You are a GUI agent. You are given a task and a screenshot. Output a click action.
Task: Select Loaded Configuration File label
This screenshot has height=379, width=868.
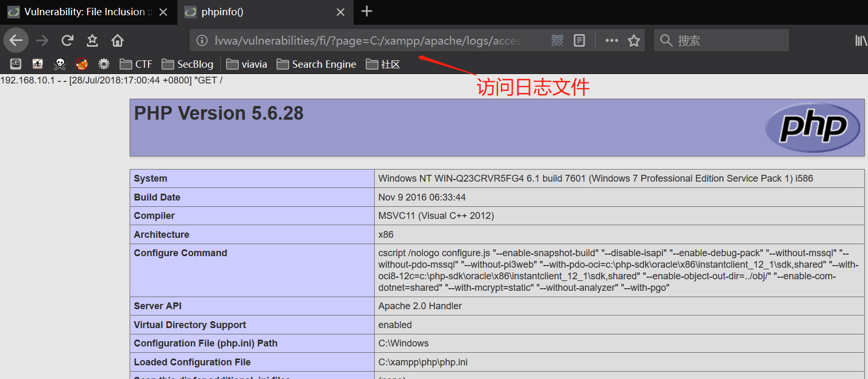[x=192, y=362]
